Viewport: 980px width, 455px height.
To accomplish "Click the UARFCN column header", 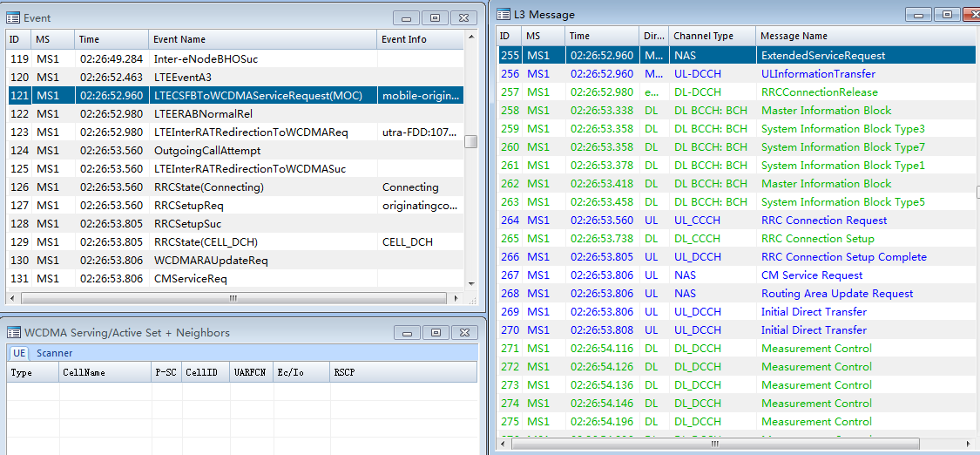I will pyautogui.click(x=251, y=372).
